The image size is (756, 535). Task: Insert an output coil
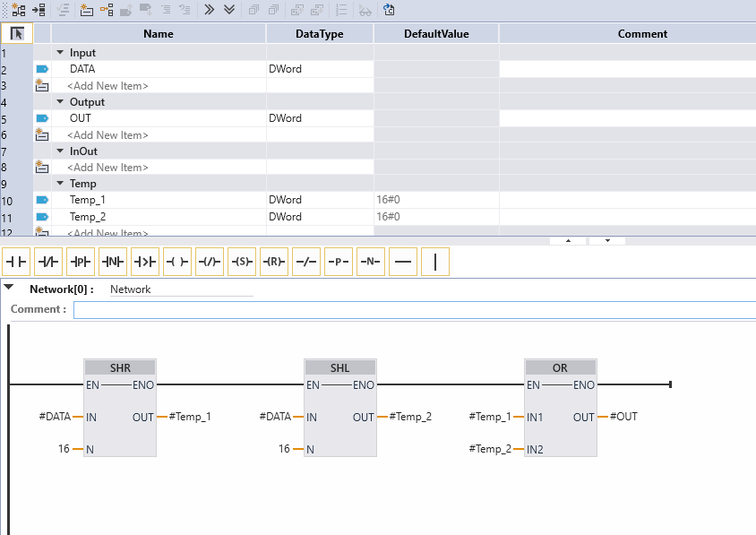pos(177,262)
